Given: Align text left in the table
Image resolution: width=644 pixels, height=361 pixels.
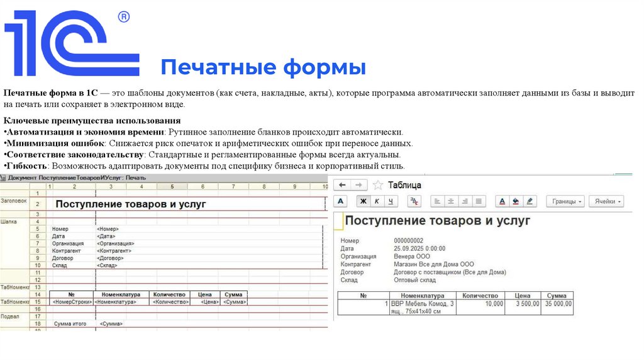Looking at the screenshot, I should click(437, 201).
